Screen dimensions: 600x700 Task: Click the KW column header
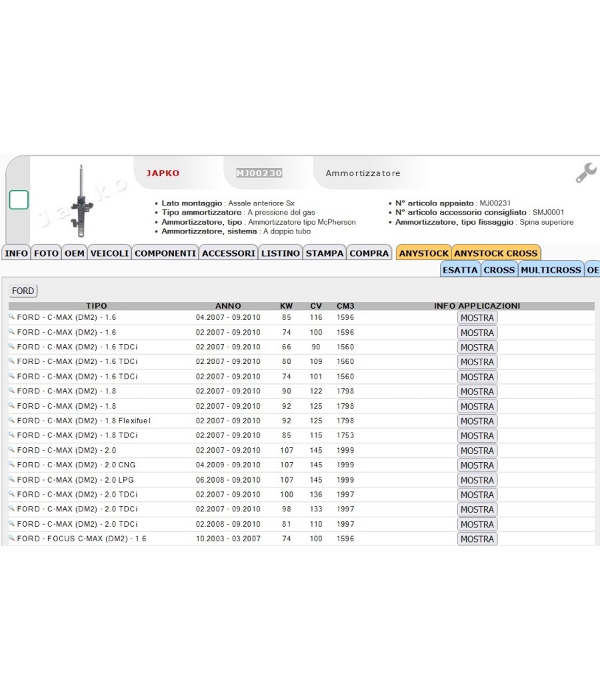point(286,306)
